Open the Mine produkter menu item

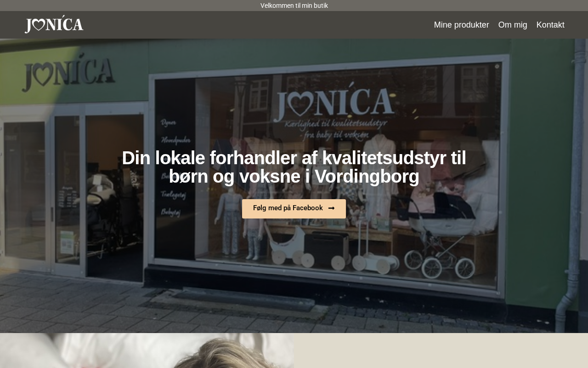(461, 25)
